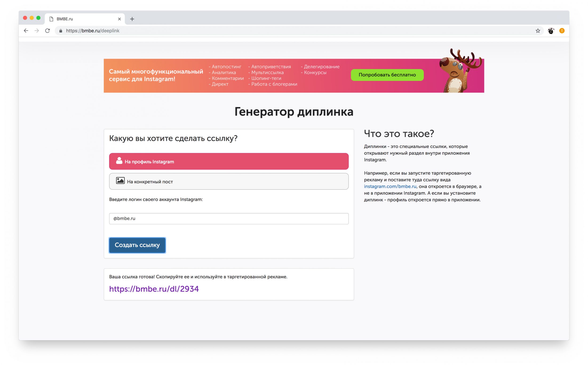
Task: Click 'Автопостинг' in the banner list
Action: pos(226,66)
